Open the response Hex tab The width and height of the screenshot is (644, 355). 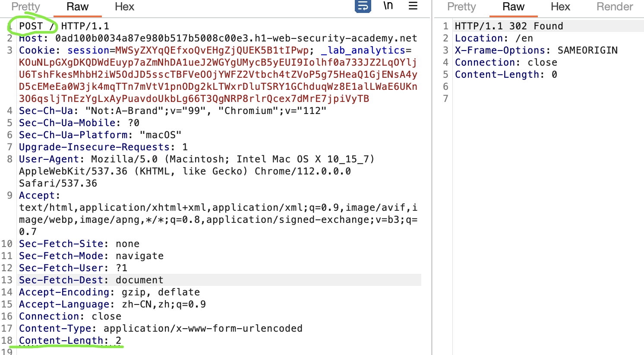click(x=560, y=6)
